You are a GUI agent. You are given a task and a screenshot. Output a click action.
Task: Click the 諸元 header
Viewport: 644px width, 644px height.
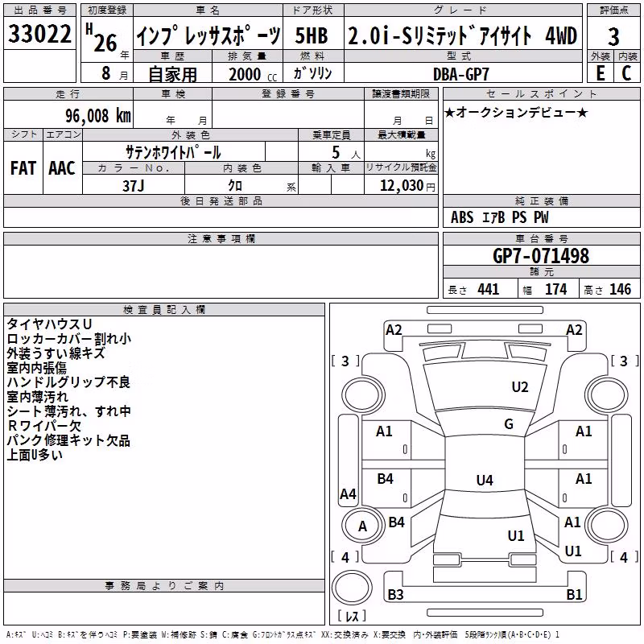coord(541,271)
